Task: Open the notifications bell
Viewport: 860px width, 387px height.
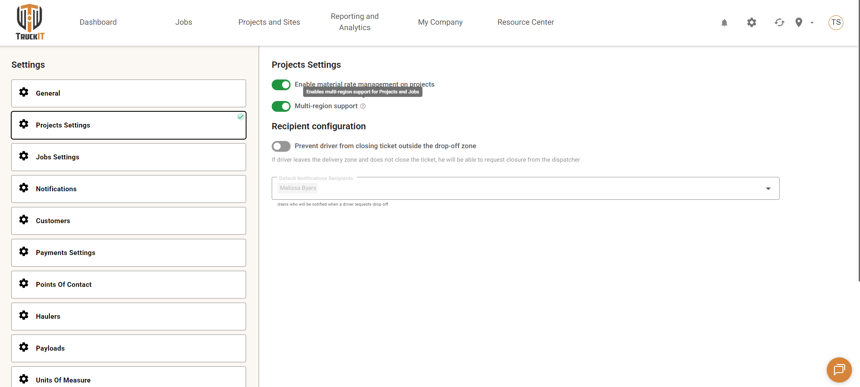Action: (724, 22)
